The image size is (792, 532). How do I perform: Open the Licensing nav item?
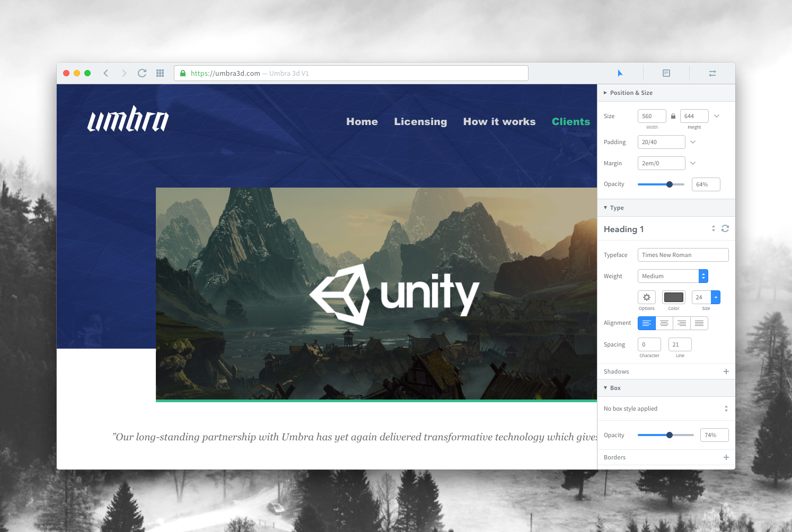420,122
